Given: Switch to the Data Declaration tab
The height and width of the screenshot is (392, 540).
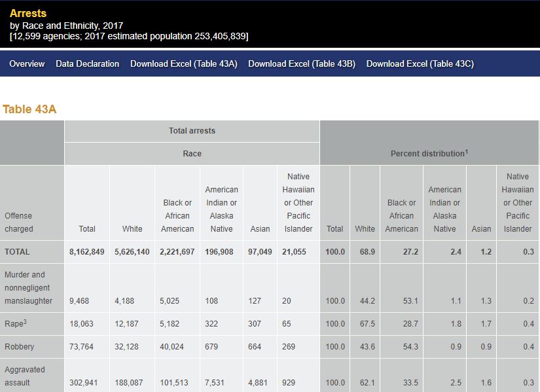Looking at the screenshot, I should point(87,63).
